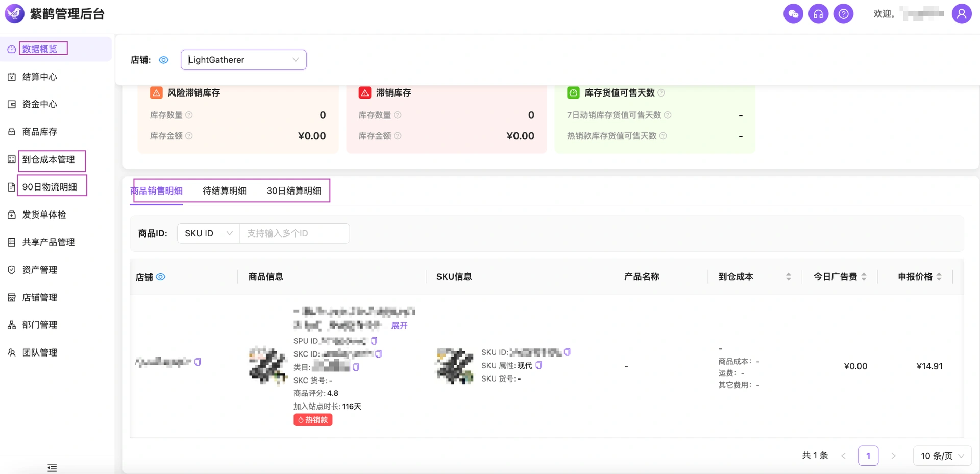Copy the SKC ID value

point(379,353)
